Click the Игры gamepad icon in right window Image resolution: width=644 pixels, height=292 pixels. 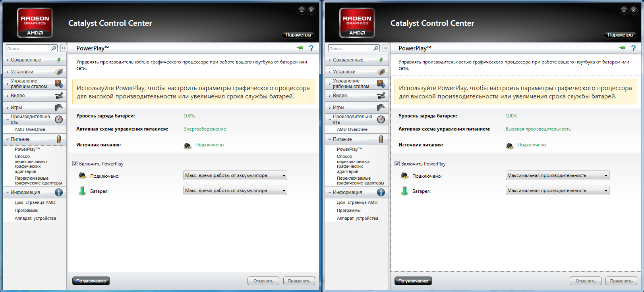pos(381,108)
